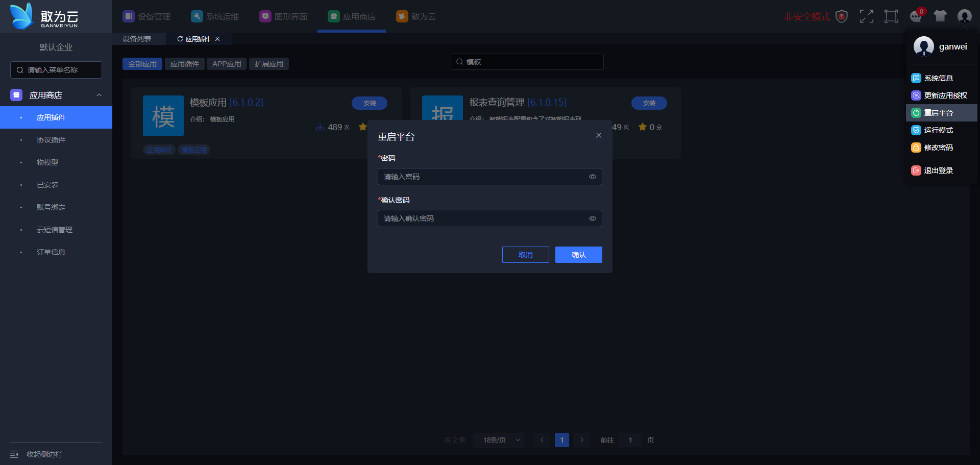Click the 模板应用 tag on the card
Screen dimensions: 980x465
[x=194, y=150]
